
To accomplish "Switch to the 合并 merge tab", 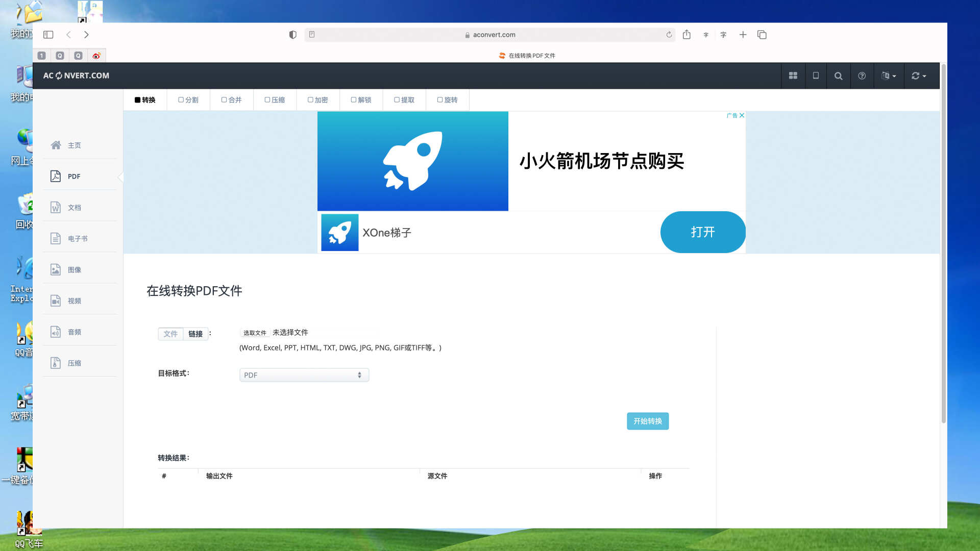I will pyautogui.click(x=232, y=100).
